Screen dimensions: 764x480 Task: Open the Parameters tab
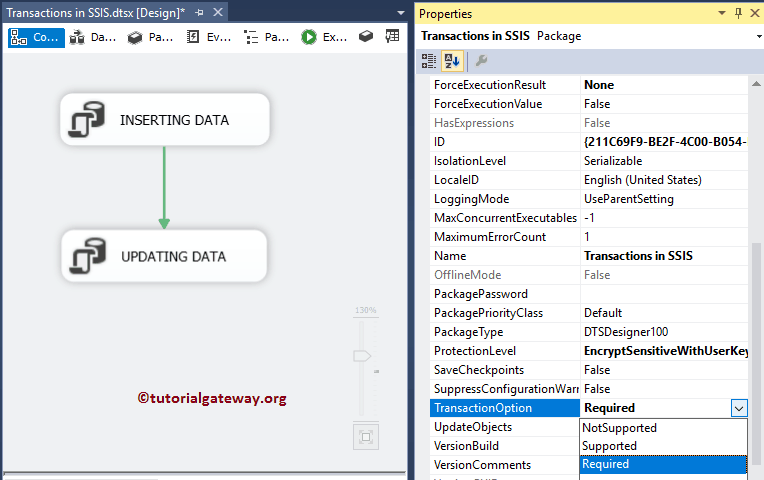coord(150,37)
